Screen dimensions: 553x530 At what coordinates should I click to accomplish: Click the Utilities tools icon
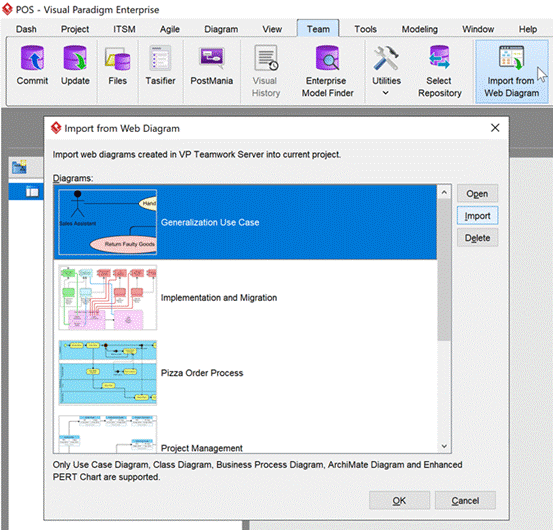[386, 58]
